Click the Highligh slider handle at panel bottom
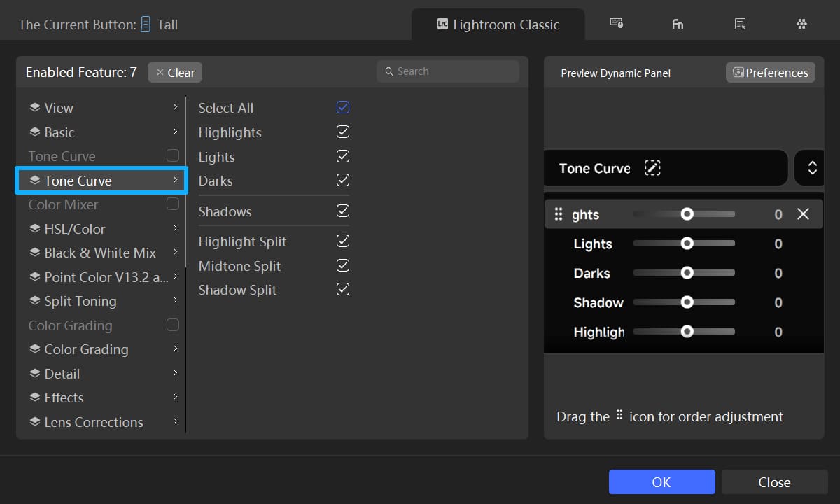840x504 pixels. tap(687, 332)
